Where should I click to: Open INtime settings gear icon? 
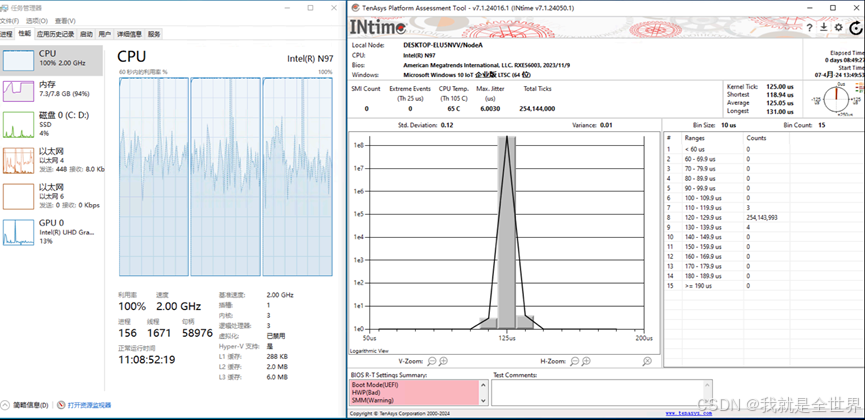pos(839,27)
